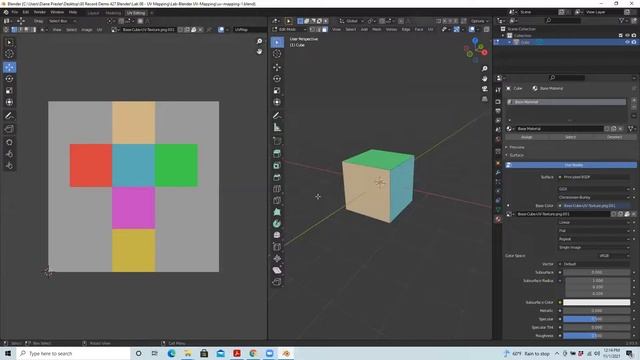Select the Measure tool in 3D viewport
This screenshot has width=640, height=360.
point(277,128)
